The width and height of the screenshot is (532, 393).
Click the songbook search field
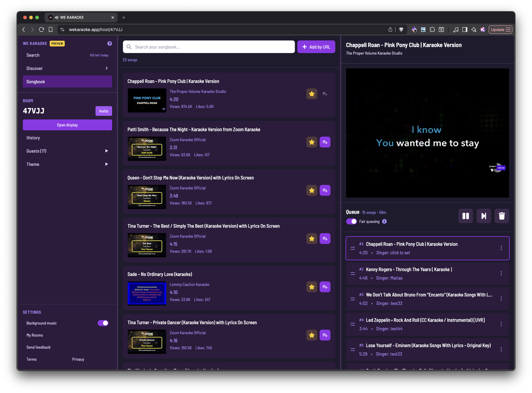pyautogui.click(x=208, y=47)
